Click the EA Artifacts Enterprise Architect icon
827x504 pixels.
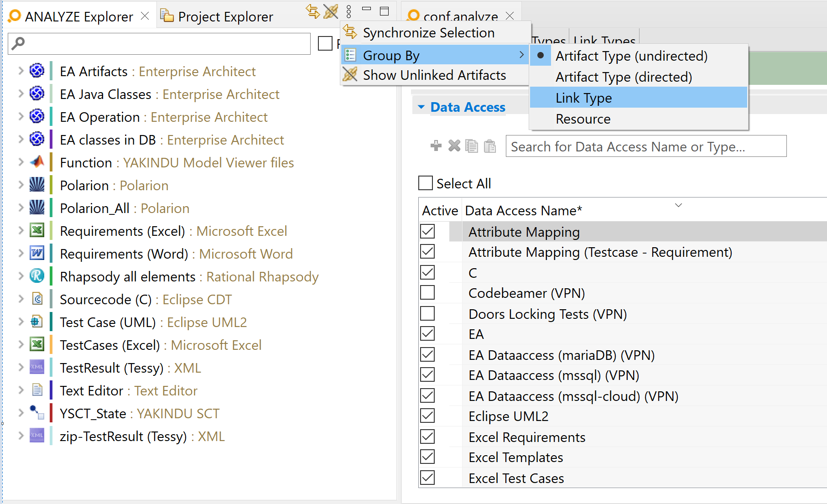coord(37,71)
